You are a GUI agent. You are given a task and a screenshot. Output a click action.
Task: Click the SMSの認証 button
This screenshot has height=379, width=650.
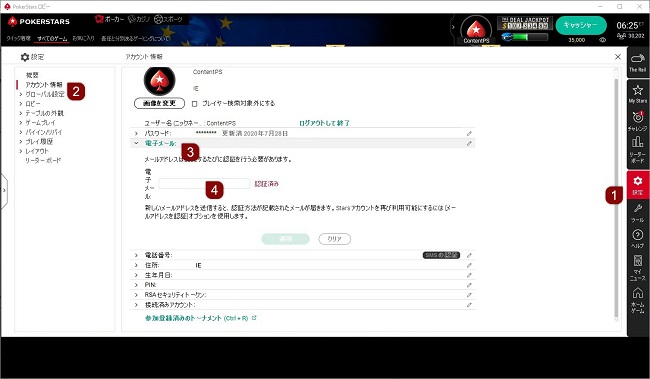[x=441, y=255]
